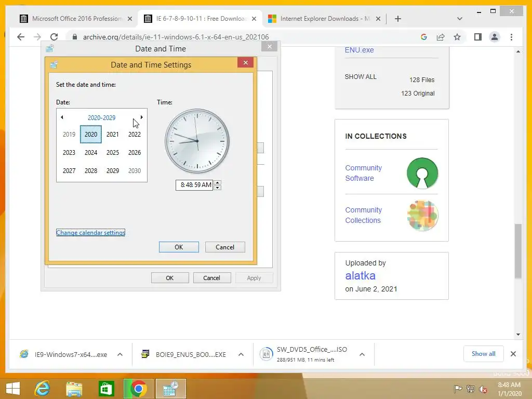
Task: Expand SW_DVD5_Office ISO download options
Action: [x=362, y=354]
